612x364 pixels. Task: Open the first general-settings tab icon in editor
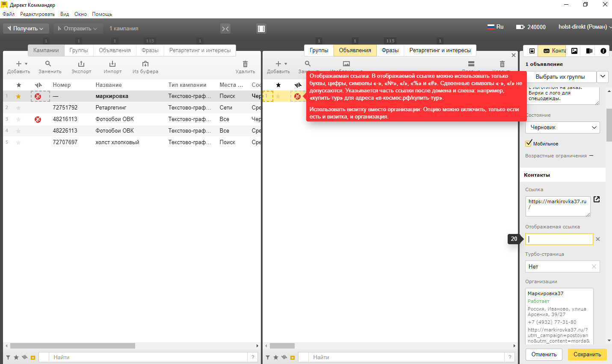(x=532, y=50)
